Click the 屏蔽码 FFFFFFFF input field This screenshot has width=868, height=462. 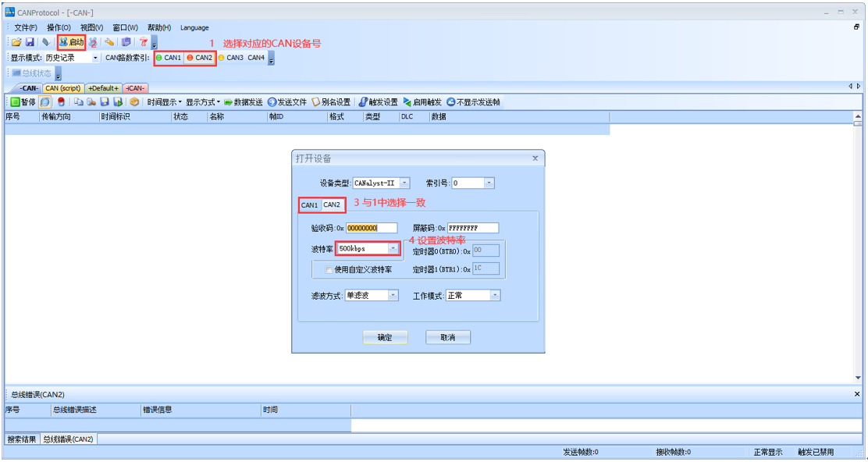473,228
